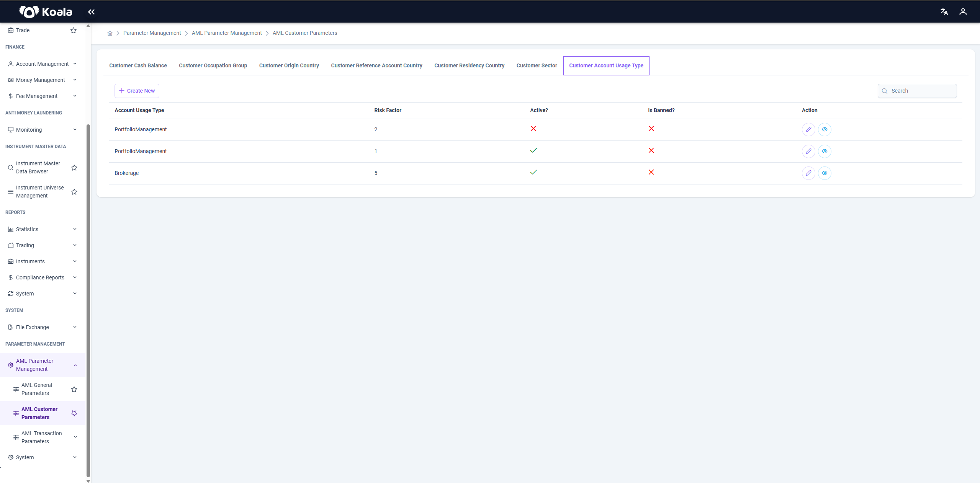Open Parameter Management breadcrumb link
The width and height of the screenshot is (980, 483).
(x=152, y=33)
